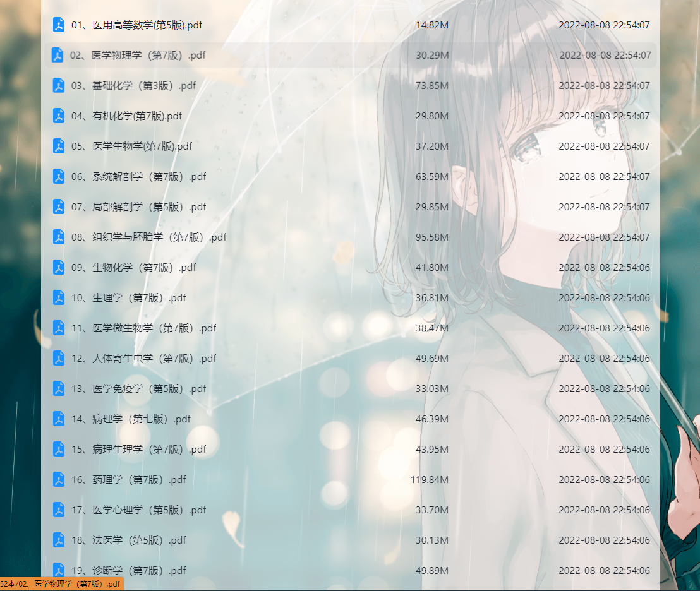Select file name 16、药理学（第7版）.pdf
The image size is (700, 591).
[x=129, y=480]
